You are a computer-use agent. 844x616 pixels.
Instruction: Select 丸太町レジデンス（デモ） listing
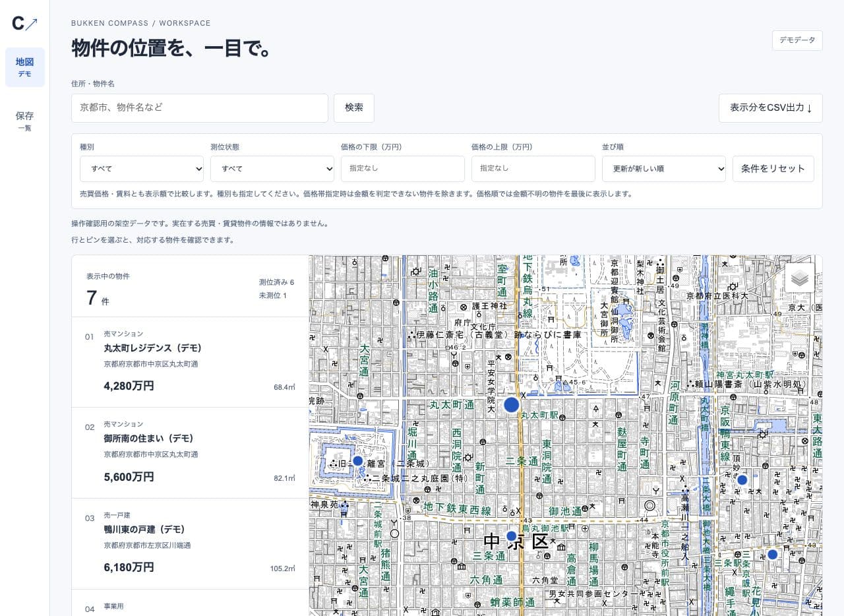coord(190,362)
